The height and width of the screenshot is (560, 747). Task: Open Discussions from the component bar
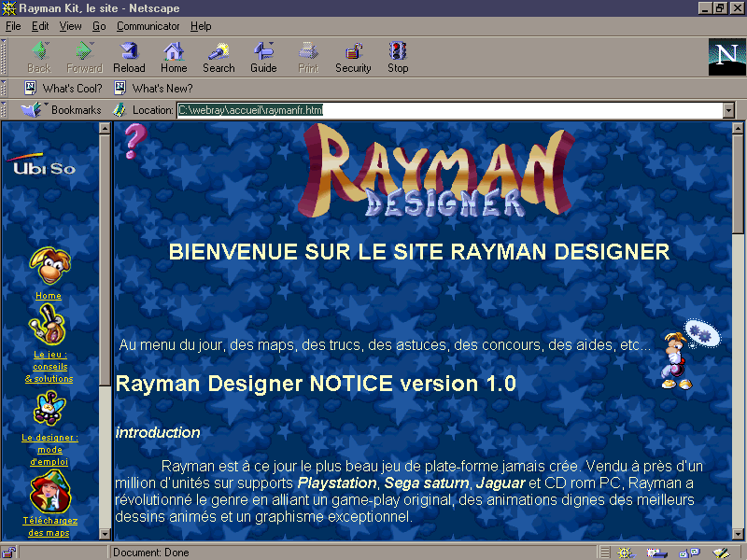coord(689,553)
